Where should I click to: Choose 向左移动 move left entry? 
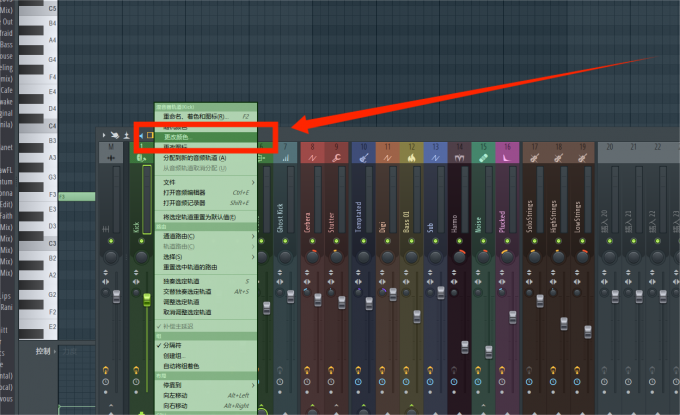coord(206,395)
